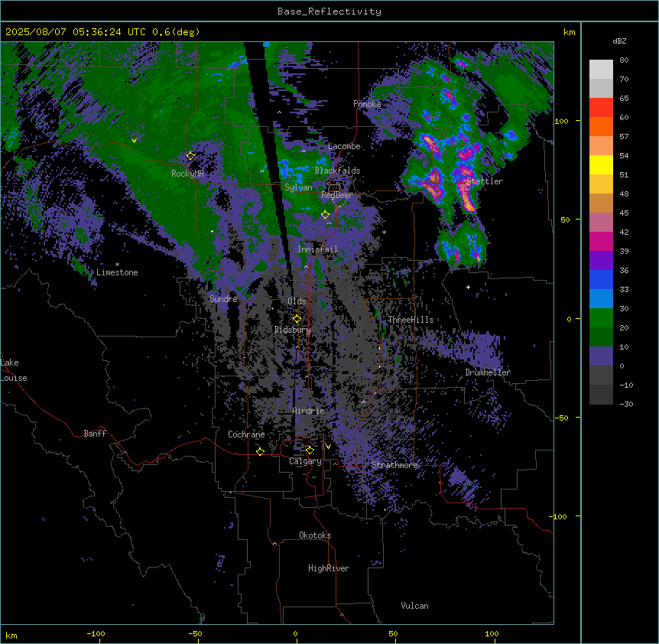Click the Sylvan label on the map
This screenshot has height=644, width=659.
(x=298, y=187)
